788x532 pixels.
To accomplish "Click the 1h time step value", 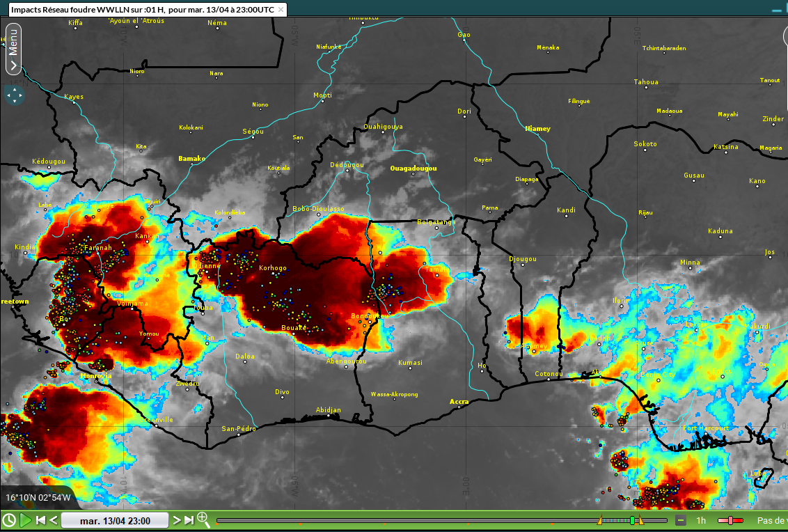I will (700, 520).
